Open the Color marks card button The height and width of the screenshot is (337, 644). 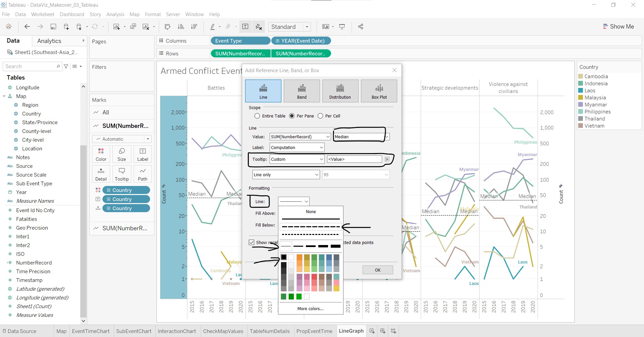pos(101,154)
